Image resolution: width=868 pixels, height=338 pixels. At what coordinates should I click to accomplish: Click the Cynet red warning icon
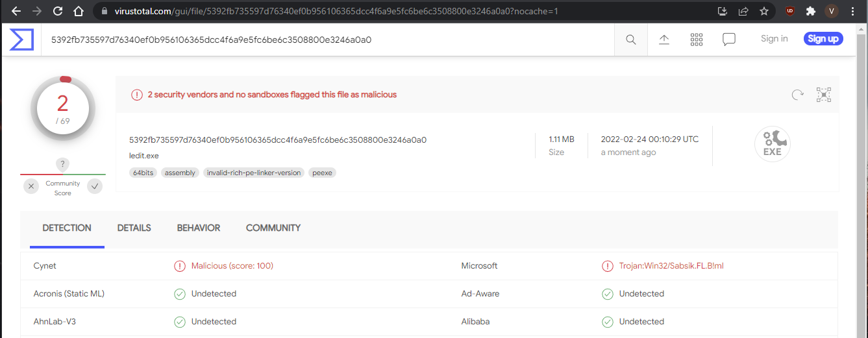point(180,266)
